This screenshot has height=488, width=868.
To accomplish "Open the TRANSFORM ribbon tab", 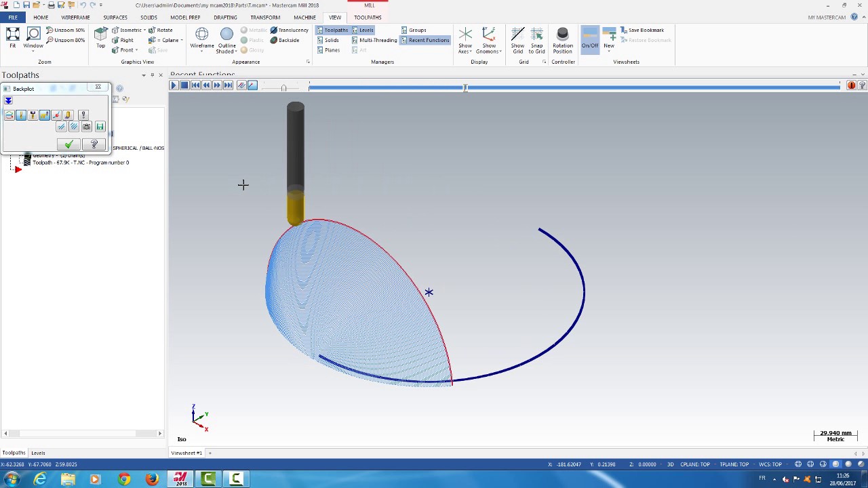I will pos(265,17).
